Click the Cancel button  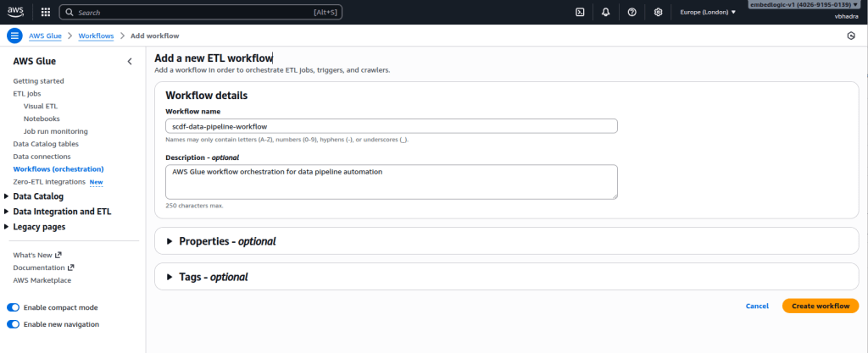click(757, 306)
